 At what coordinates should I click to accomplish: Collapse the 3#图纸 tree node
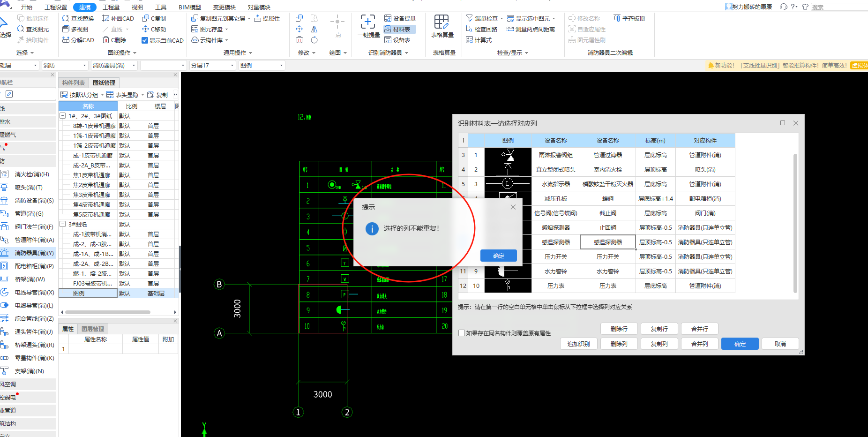click(x=62, y=224)
